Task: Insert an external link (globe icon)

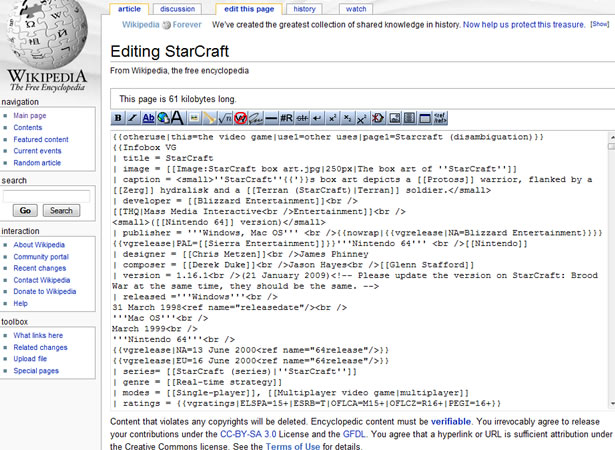Action: (163, 118)
